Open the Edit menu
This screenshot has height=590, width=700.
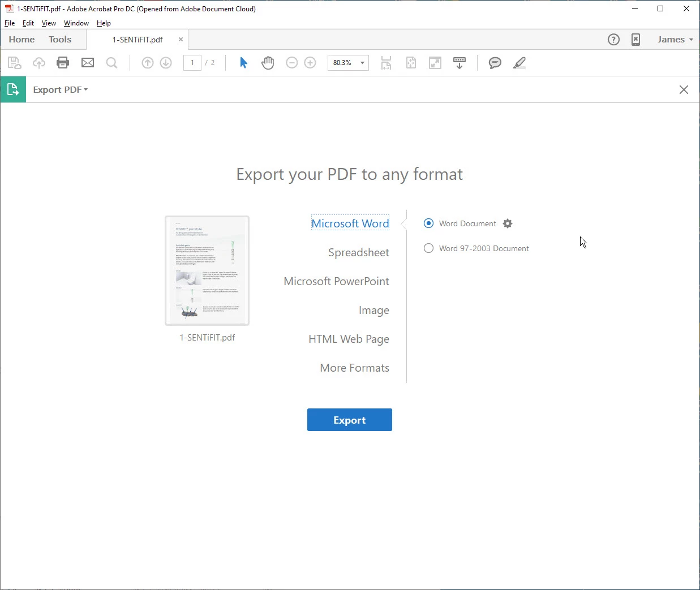pyautogui.click(x=28, y=23)
